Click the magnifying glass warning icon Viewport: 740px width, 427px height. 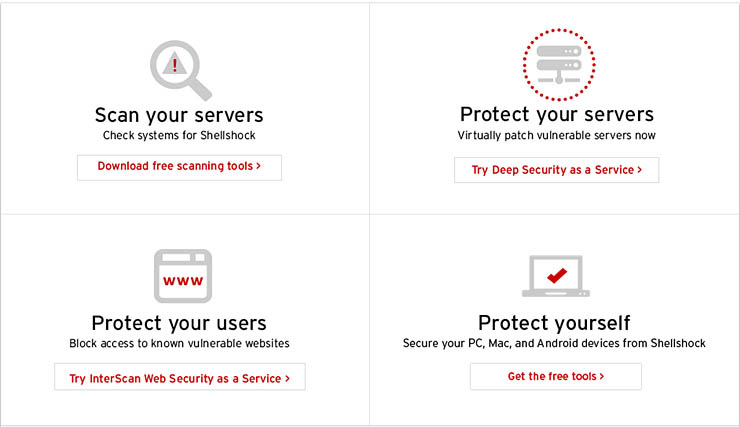point(179,68)
